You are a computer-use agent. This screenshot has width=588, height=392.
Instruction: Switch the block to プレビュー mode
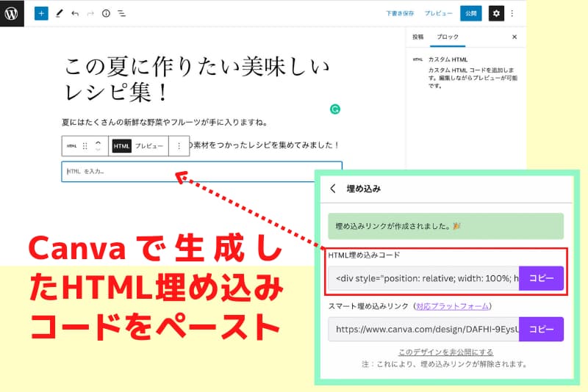[149, 146]
